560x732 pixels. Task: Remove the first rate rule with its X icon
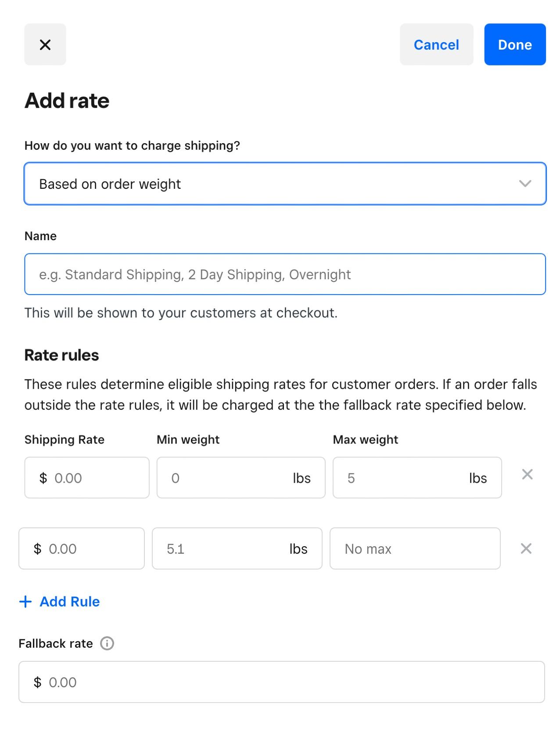527,474
